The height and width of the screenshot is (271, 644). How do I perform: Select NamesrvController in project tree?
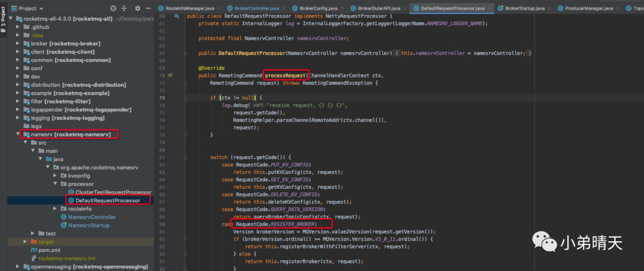click(92, 217)
